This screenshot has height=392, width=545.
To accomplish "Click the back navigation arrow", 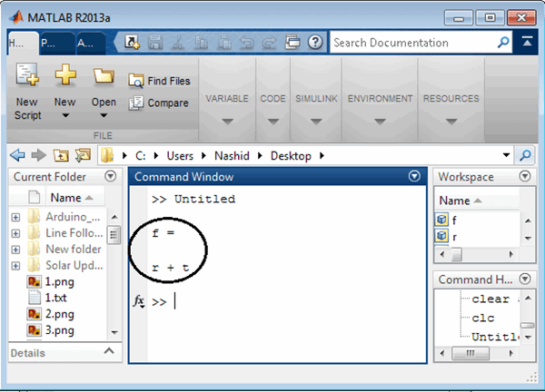I will pos(15,154).
